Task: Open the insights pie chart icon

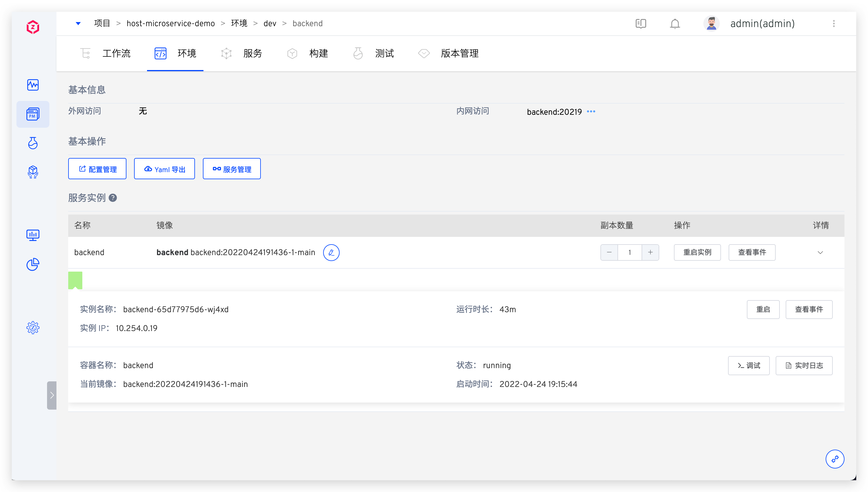Action: (33, 264)
